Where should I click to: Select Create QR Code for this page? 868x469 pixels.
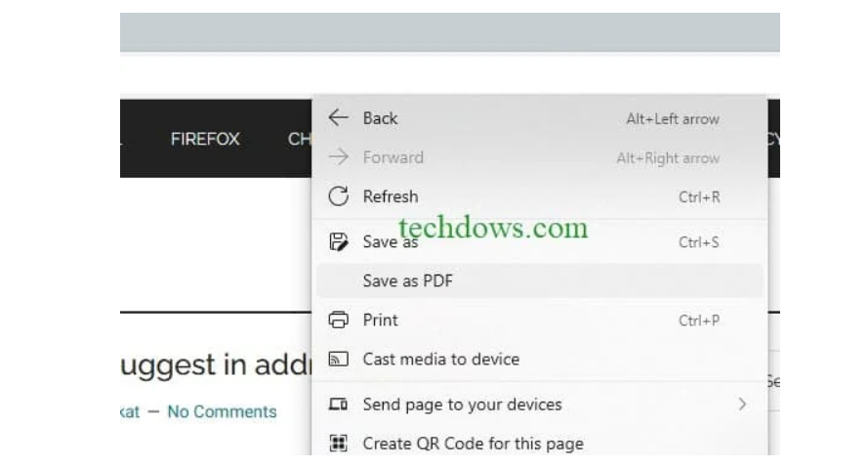(x=540, y=443)
